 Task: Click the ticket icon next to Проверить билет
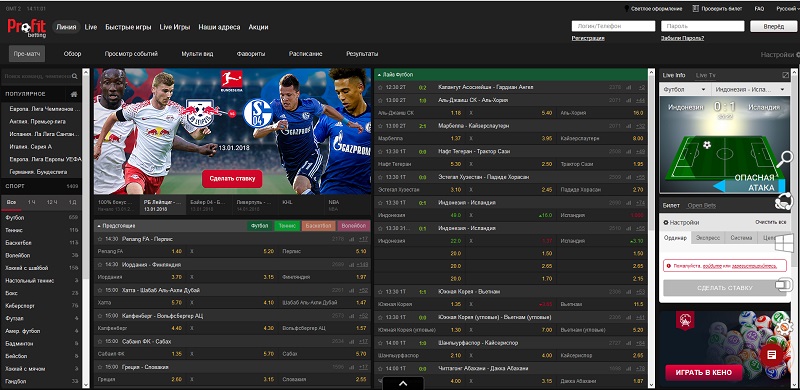click(x=695, y=9)
